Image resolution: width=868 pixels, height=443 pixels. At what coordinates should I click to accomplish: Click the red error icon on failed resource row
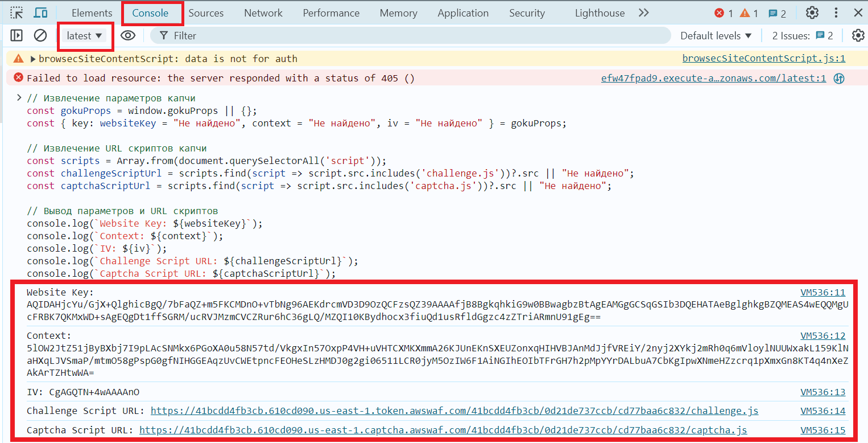coord(19,77)
